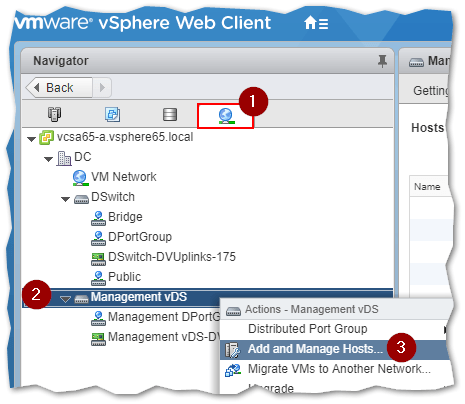Viewport: 465px width, 404px height.
Task: Click the VM Network globe icon
Action: 80,178
